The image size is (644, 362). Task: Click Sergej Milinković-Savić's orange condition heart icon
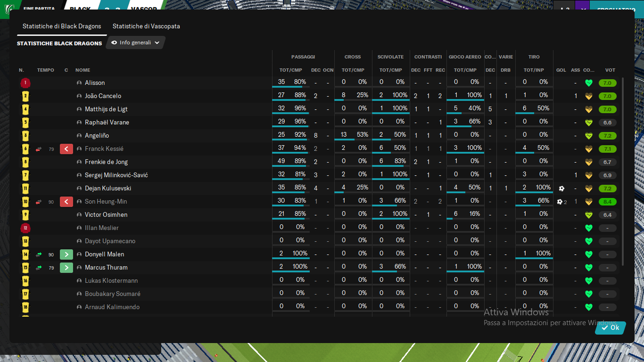point(589,175)
